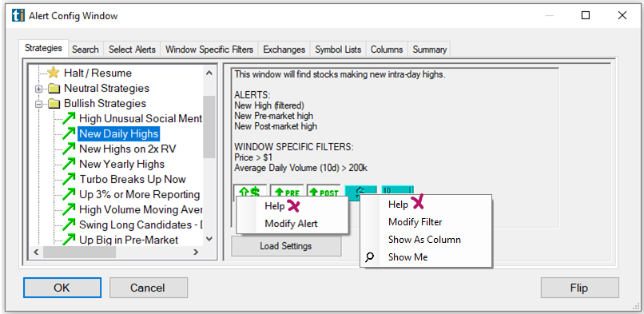Click the Halt / Resume star icon
Screen dimensions: 644x314
pyautogui.click(x=53, y=73)
